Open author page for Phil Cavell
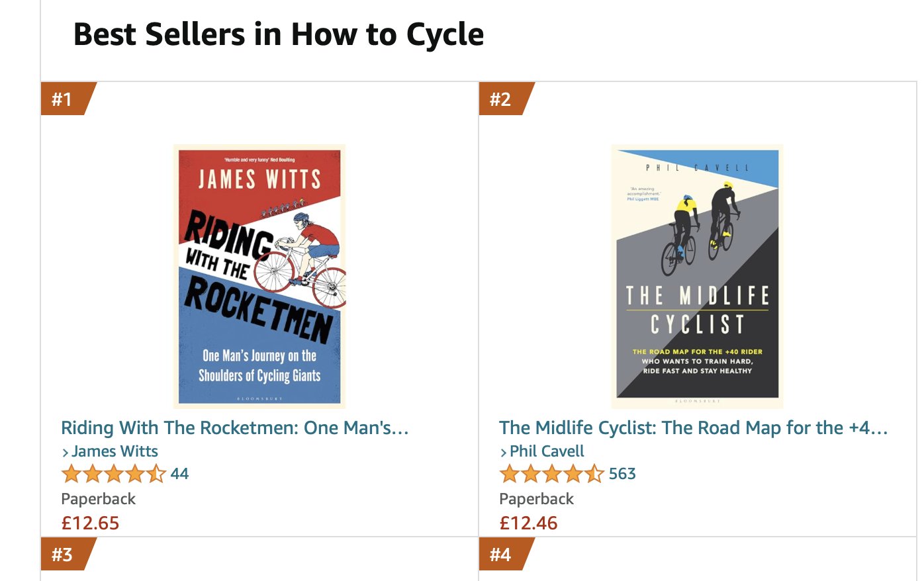 [x=547, y=451]
